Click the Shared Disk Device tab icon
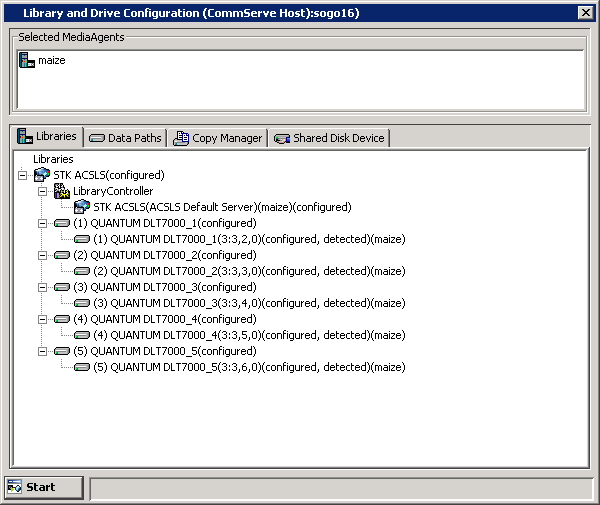The height and width of the screenshot is (505, 600). click(282, 139)
